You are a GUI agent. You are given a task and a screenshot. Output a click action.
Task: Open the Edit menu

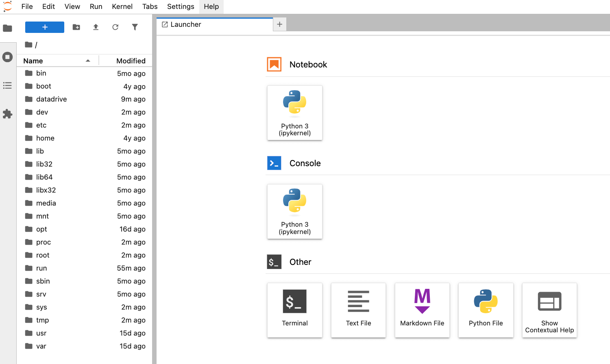[48, 6]
